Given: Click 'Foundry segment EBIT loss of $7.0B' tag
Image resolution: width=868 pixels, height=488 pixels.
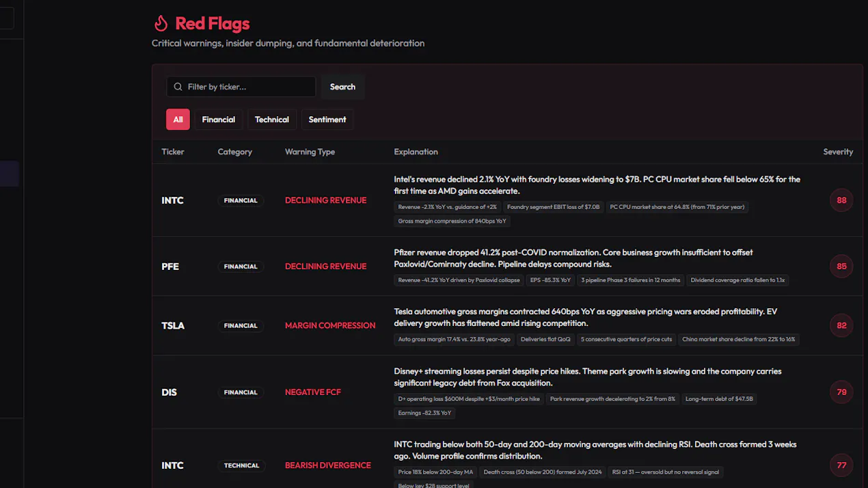Looking at the screenshot, I should pyautogui.click(x=554, y=207).
